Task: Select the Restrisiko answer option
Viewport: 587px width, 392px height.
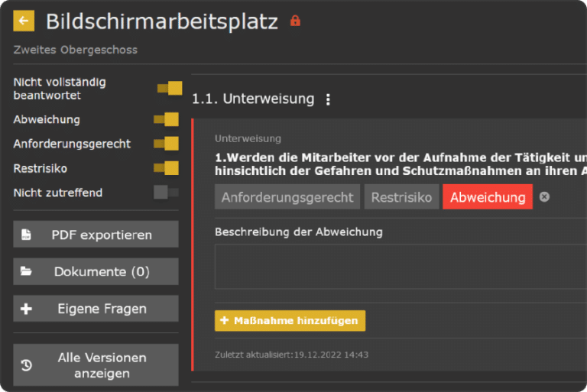Action: click(x=401, y=196)
